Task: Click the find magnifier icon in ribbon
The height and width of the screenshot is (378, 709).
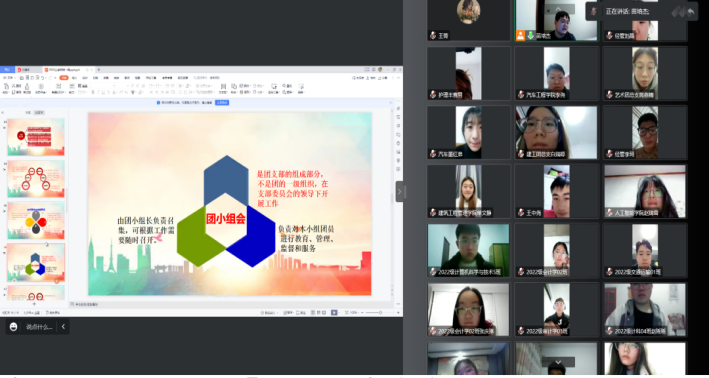Action: tap(284, 85)
